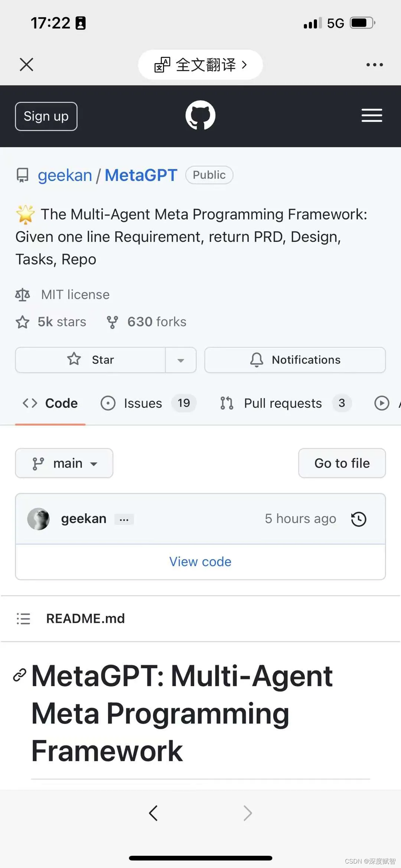
Task: Switch to the Issues tab
Action: (143, 403)
